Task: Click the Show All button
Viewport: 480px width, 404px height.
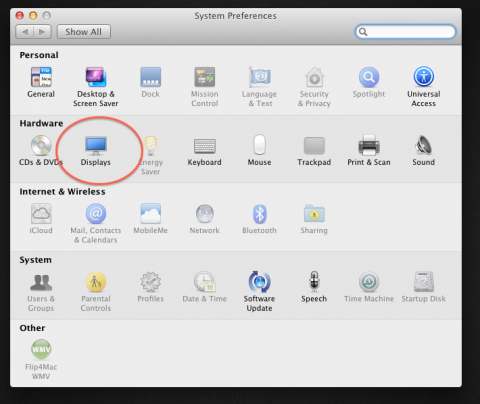Action: pyautogui.click(x=84, y=32)
